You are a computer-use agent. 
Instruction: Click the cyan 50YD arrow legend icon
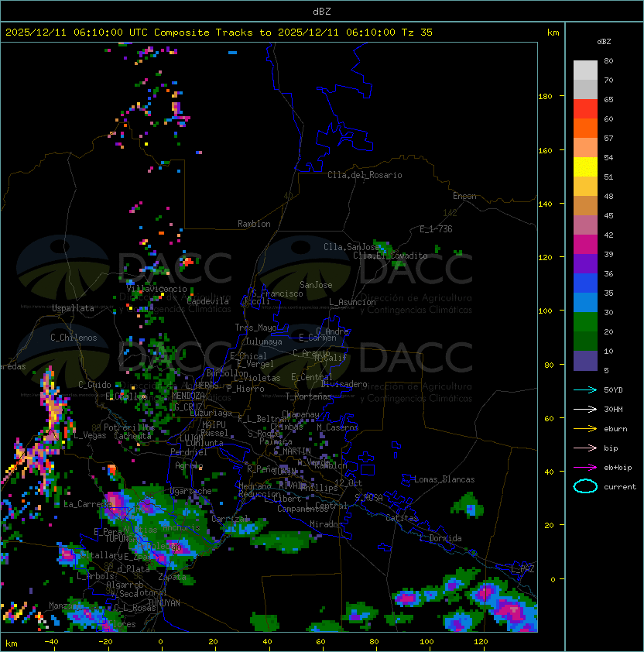[x=585, y=390]
